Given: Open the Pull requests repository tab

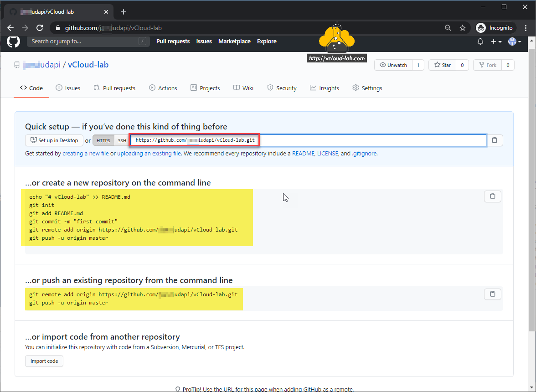Looking at the screenshot, I should (114, 88).
